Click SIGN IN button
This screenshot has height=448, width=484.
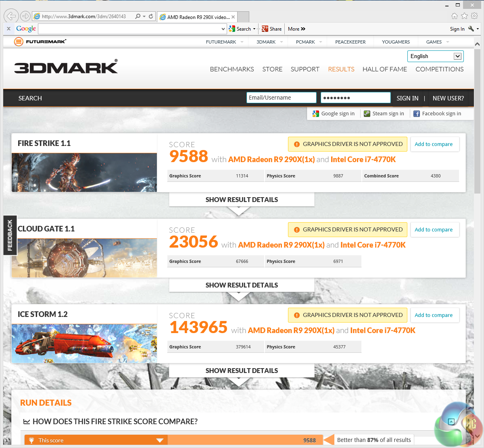(407, 98)
